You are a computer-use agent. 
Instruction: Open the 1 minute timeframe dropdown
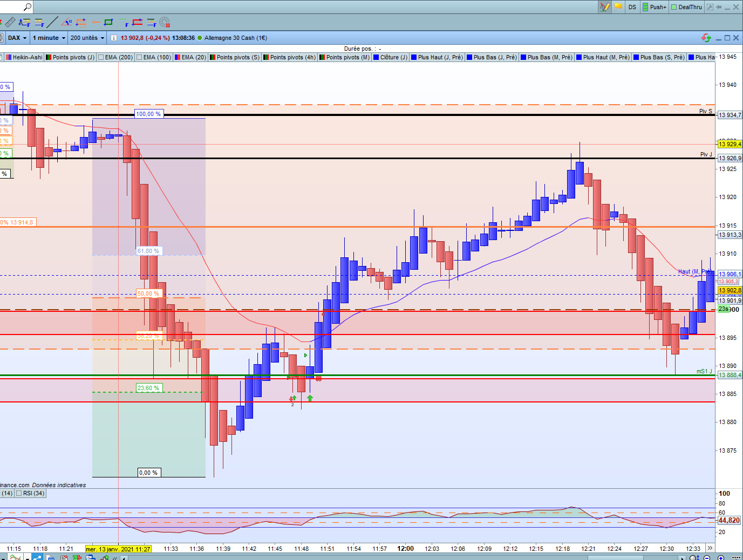pos(49,38)
